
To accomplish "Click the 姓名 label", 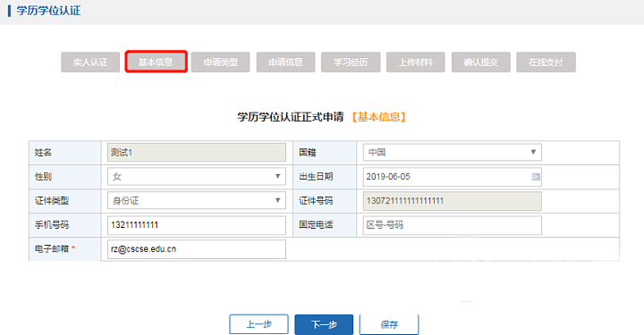I will (x=43, y=153).
